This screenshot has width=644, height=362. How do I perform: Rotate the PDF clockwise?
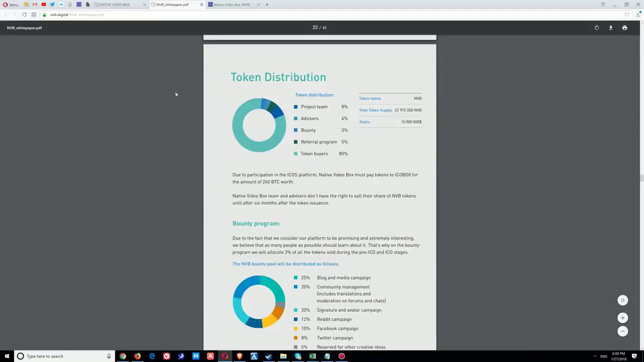coord(597,28)
